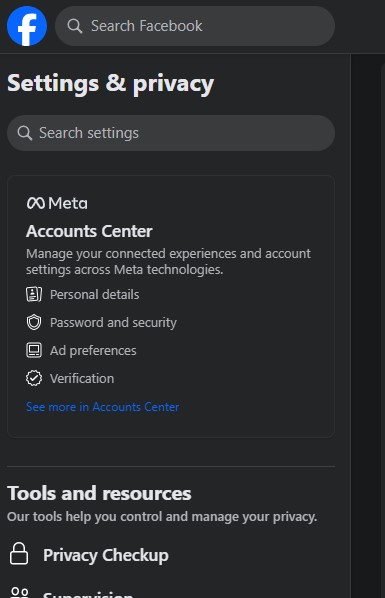The height and width of the screenshot is (598, 385).
Task: Open Verification settings
Action: [82, 378]
